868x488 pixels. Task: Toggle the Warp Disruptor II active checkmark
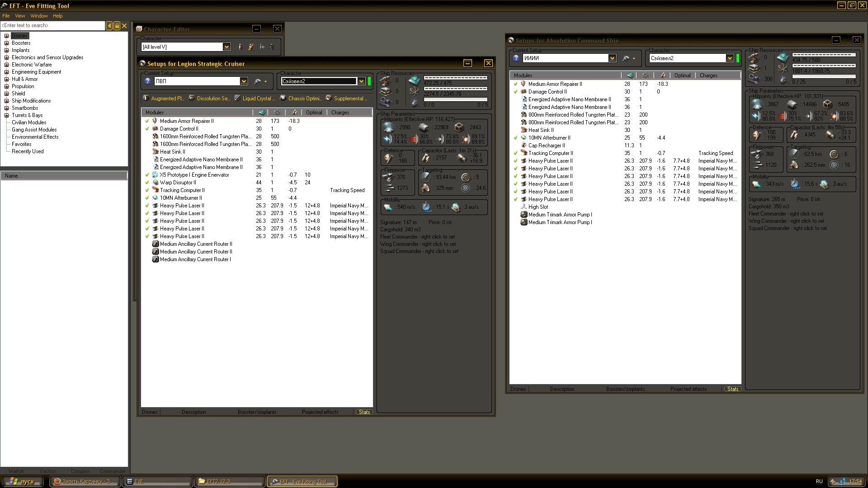[147, 183]
